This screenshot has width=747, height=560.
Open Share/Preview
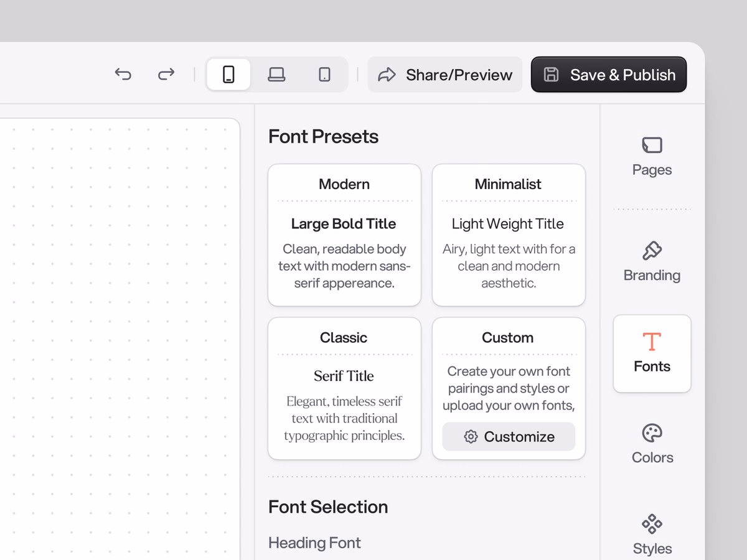tap(445, 75)
